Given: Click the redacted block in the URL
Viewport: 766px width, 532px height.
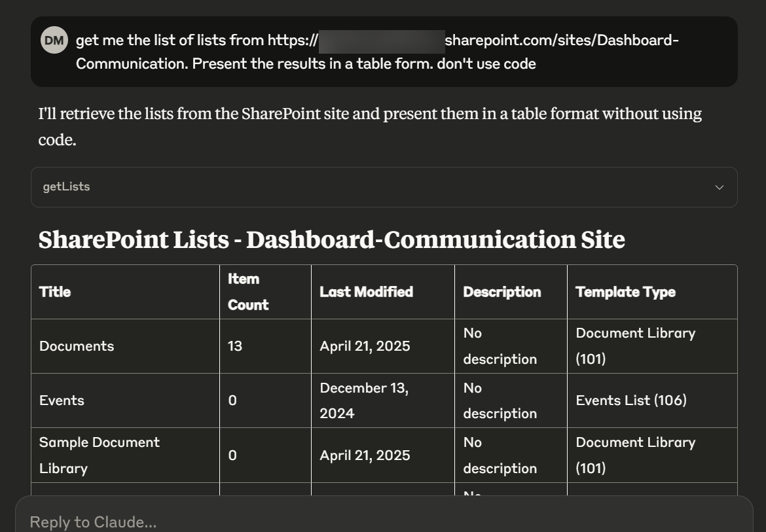Looking at the screenshot, I should coord(381,41).
